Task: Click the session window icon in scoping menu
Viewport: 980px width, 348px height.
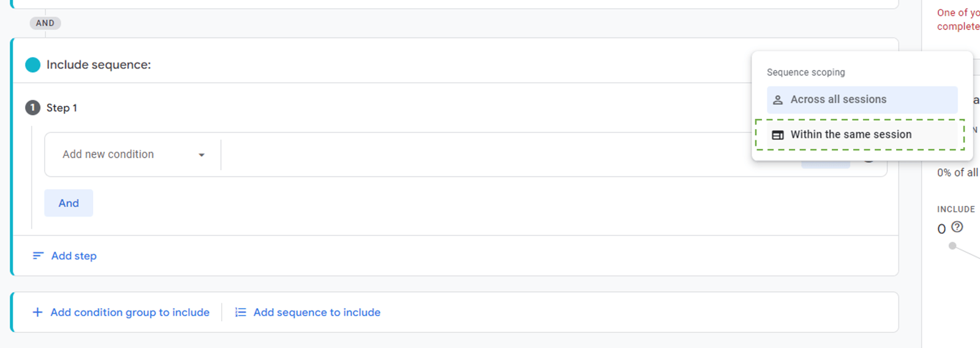Action: click(778, 135)
